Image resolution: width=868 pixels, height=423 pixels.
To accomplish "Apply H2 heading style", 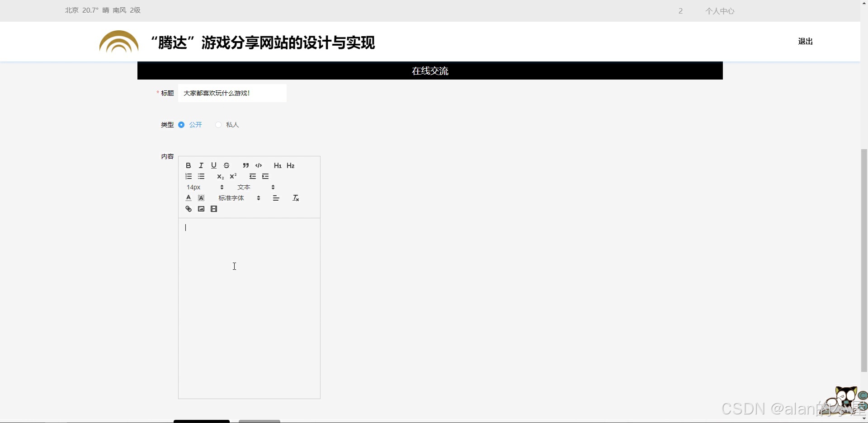I will click(291, 165).
